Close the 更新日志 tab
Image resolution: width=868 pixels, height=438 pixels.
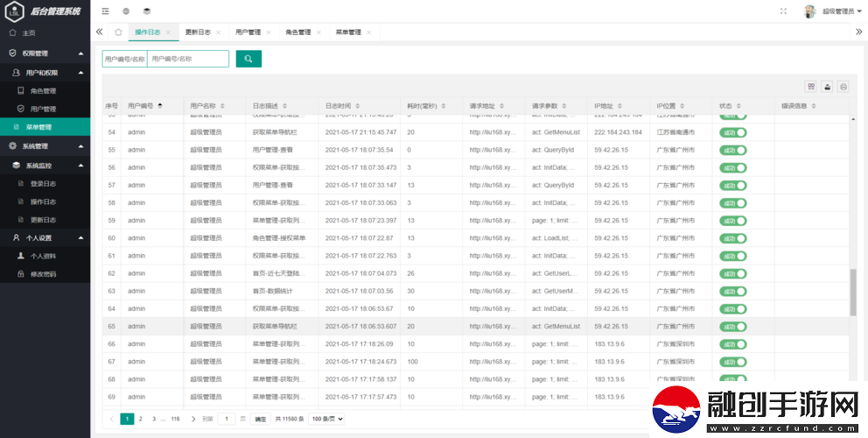(x=218, y=32)
